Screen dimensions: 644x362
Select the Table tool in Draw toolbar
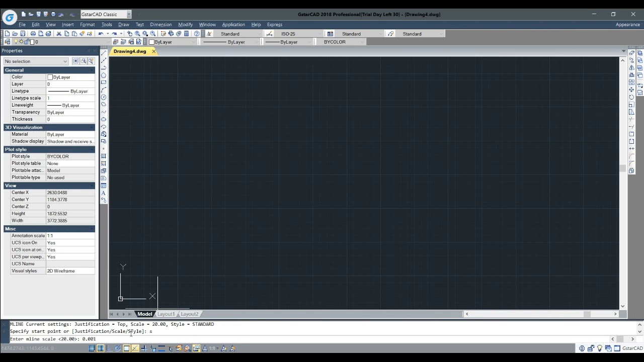104,186
